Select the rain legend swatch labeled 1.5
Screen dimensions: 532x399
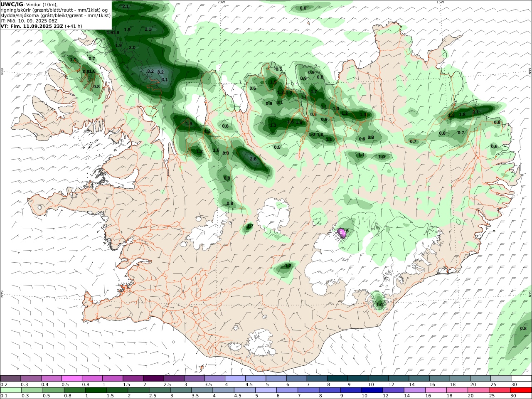click(117, 390)
